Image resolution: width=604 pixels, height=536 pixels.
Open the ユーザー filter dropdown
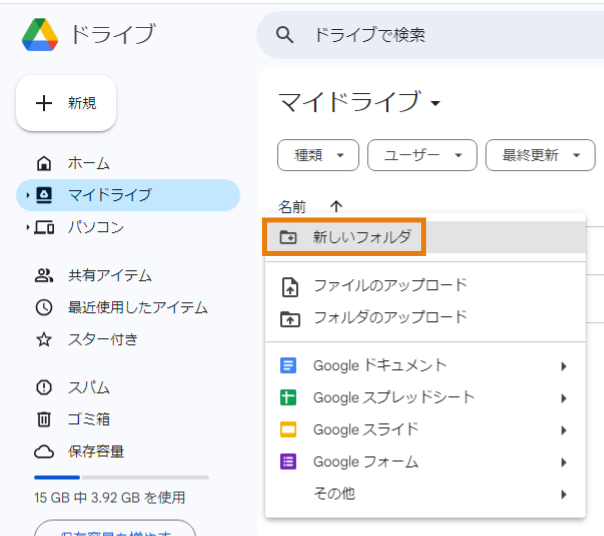point(422,155)
